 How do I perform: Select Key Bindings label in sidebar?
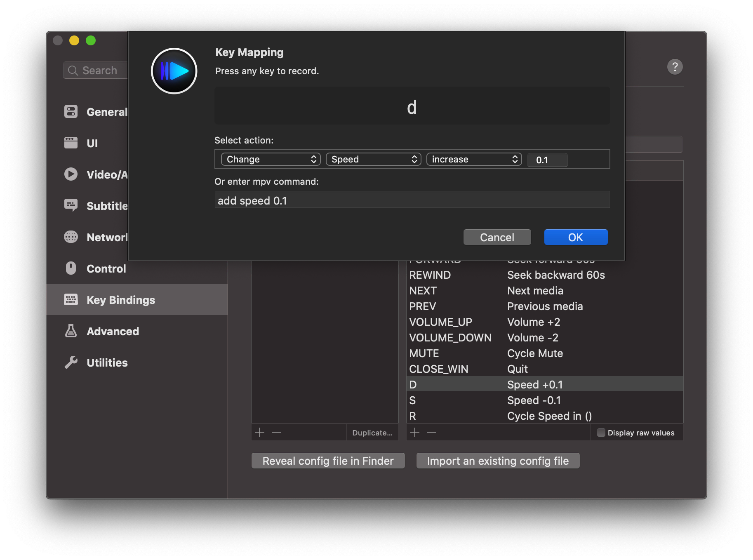(121, 300)
